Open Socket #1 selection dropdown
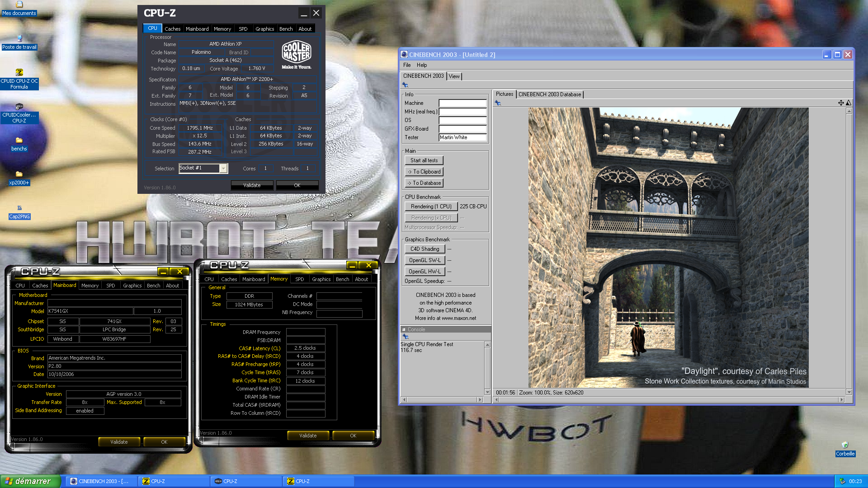 (x=223, y=168)
